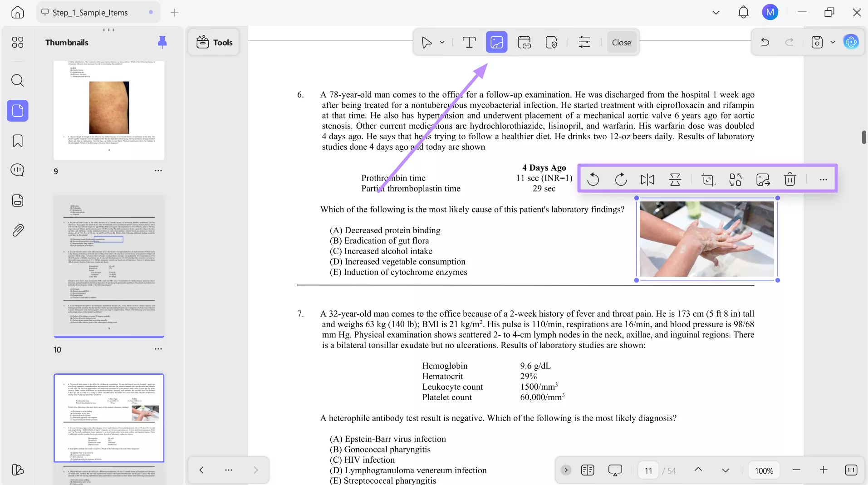868x485 pixels.
Task: Show the Bookmarks panel
Action: click(18, 141)
